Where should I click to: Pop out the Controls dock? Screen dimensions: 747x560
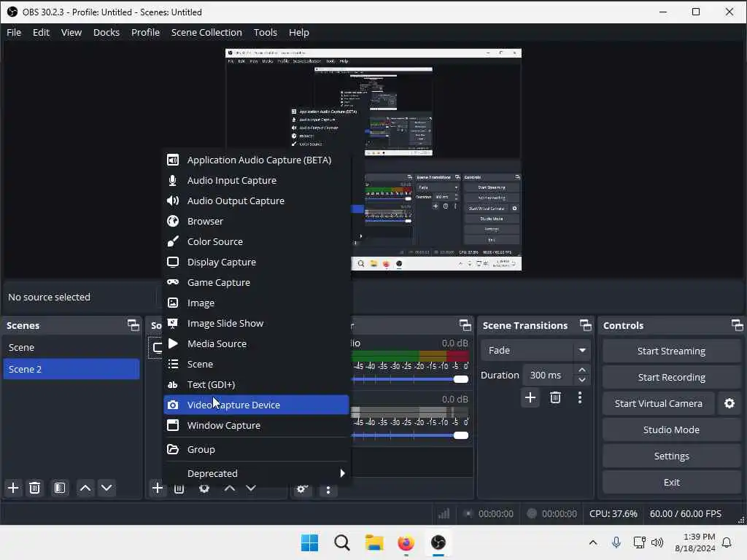[x=738, y=325]
